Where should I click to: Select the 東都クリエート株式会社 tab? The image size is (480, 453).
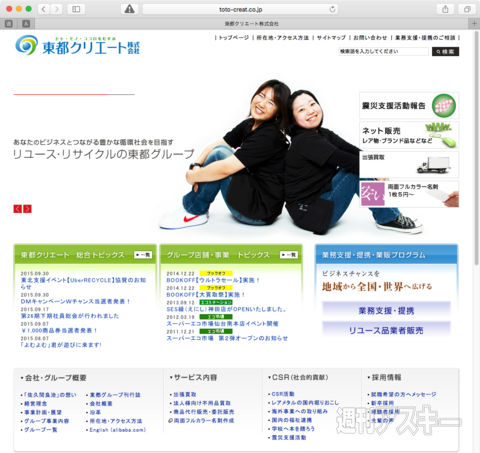tap(252, 24)
